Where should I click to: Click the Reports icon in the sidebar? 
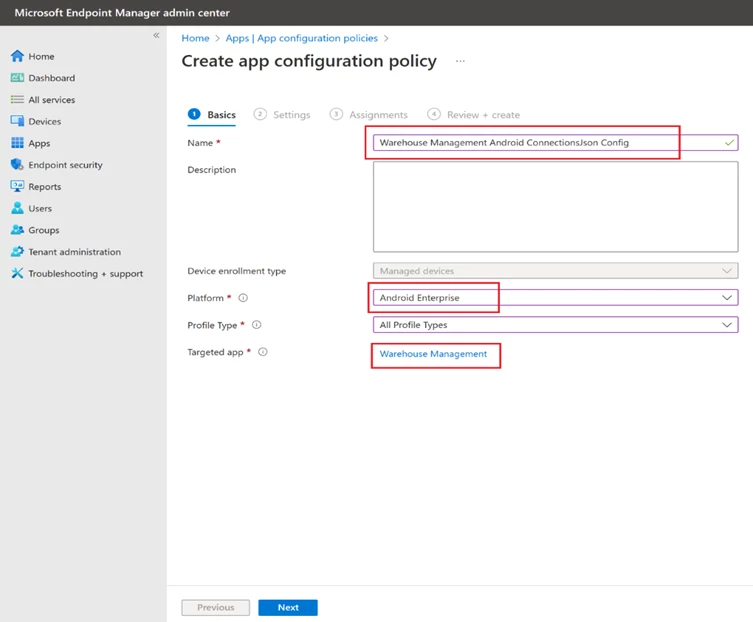tap(17, 186)
